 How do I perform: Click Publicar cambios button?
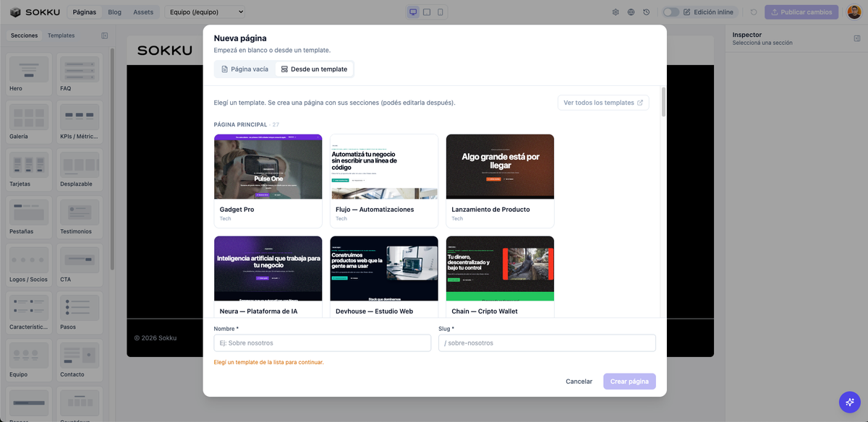pos(801,12)
